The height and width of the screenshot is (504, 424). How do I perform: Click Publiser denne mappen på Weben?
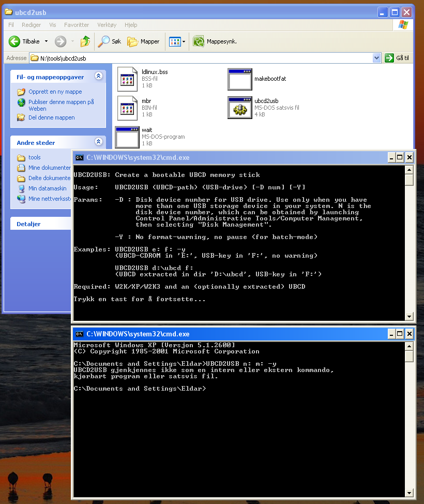click(61, 105)
